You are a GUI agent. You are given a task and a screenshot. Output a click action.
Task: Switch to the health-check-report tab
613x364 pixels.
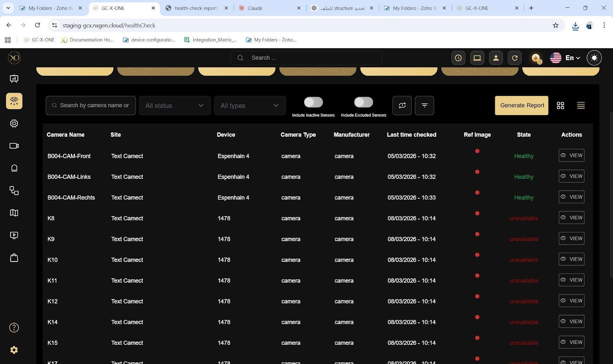click(195, 8)
